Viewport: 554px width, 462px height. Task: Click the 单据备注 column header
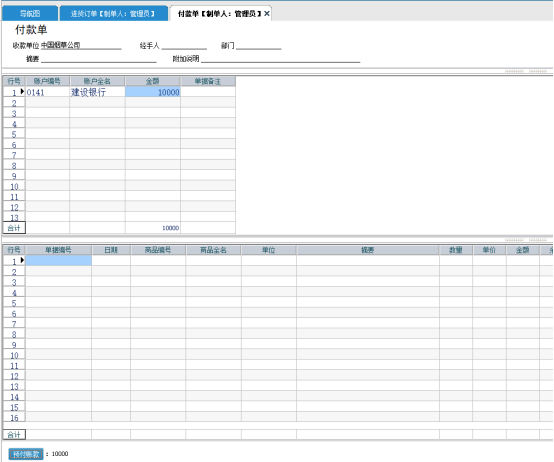tap(208, 81)
